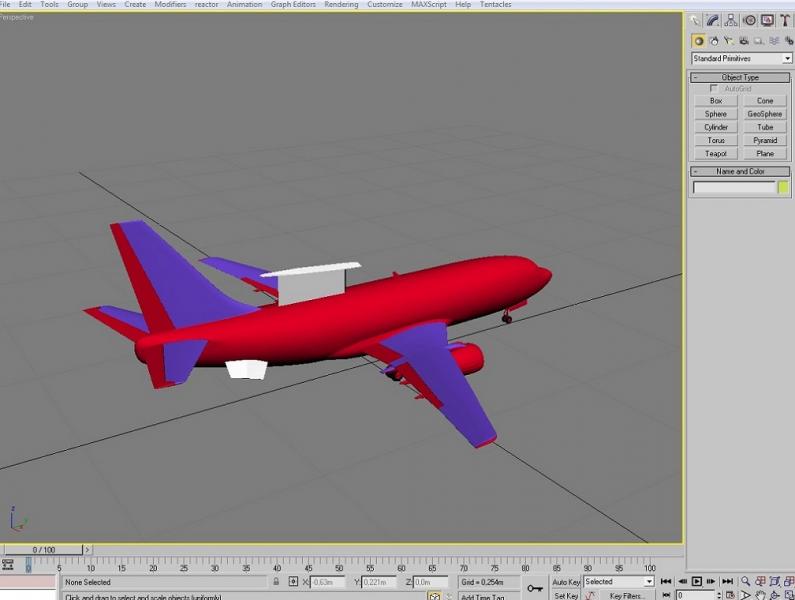
Task: Open the Modifiers menu
Action: pyautogui.click(x=170, y=4)
